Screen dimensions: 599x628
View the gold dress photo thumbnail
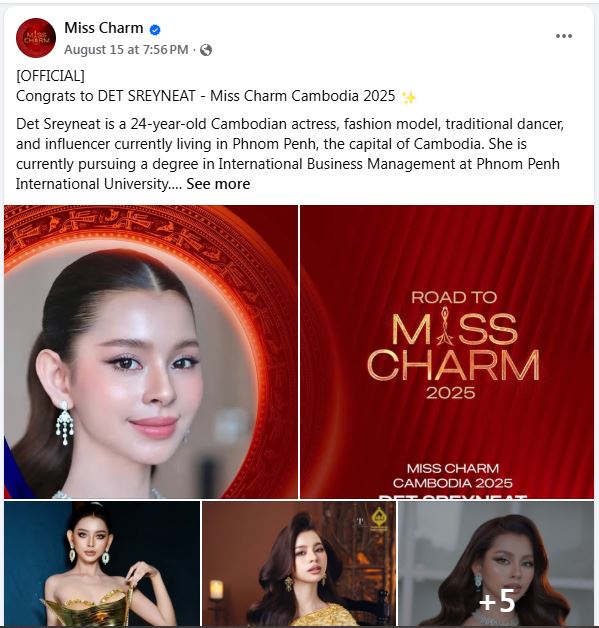tap(102, 563)
